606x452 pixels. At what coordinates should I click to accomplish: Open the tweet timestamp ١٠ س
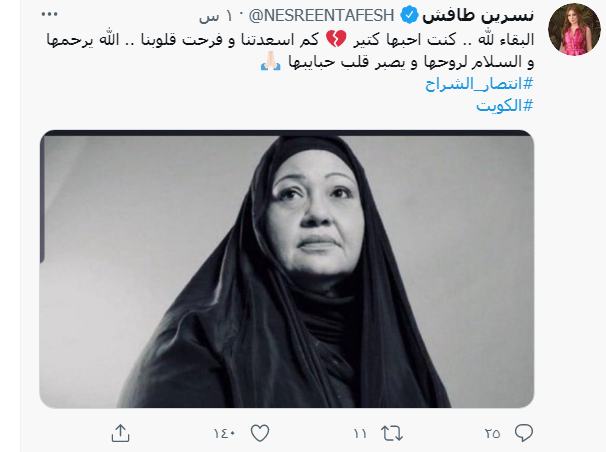pyautogui.click(x=216, y=16)
